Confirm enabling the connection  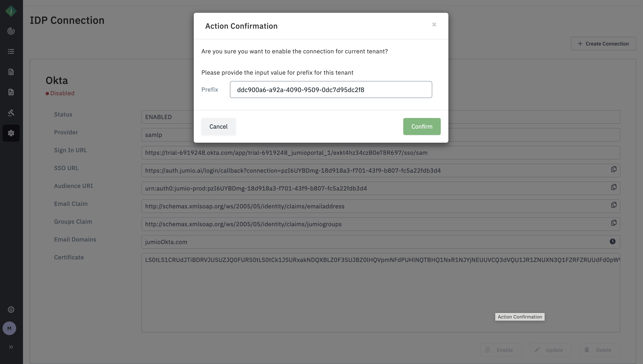pos(422,127)
